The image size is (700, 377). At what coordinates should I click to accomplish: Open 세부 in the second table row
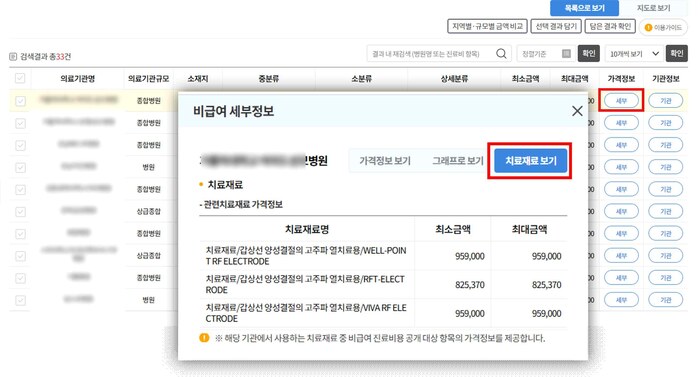(621, 123)
